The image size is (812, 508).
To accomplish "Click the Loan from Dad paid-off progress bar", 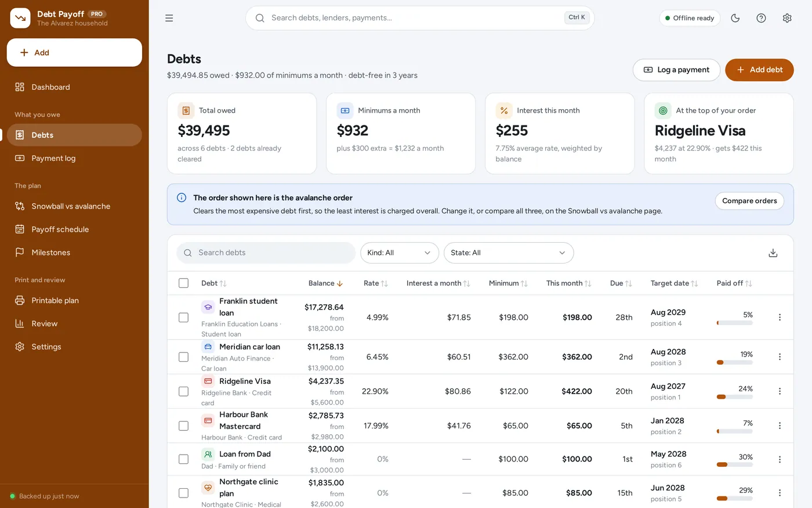I will pos(734,464).
